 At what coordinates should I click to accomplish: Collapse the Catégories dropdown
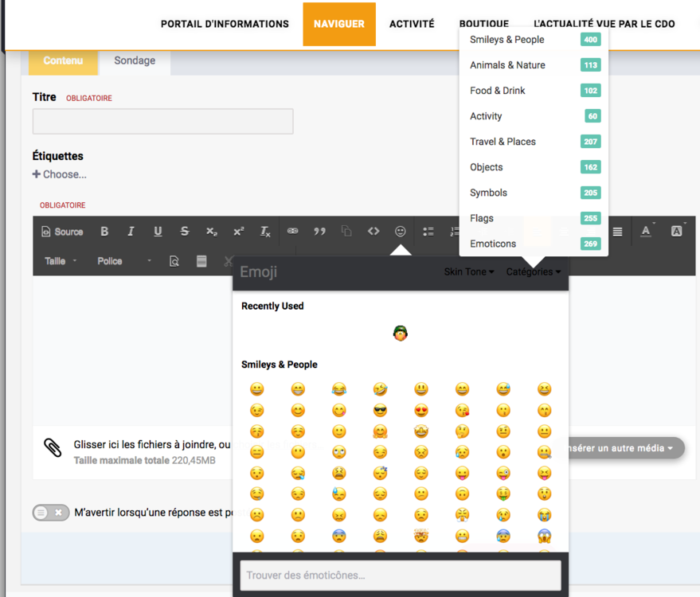534,271
